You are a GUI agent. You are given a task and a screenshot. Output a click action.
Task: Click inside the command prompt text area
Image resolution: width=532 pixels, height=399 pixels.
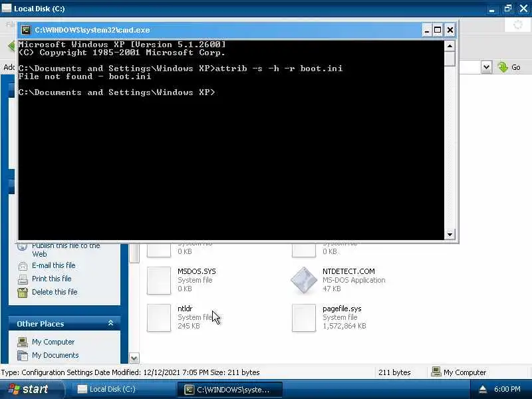[231, 140]
